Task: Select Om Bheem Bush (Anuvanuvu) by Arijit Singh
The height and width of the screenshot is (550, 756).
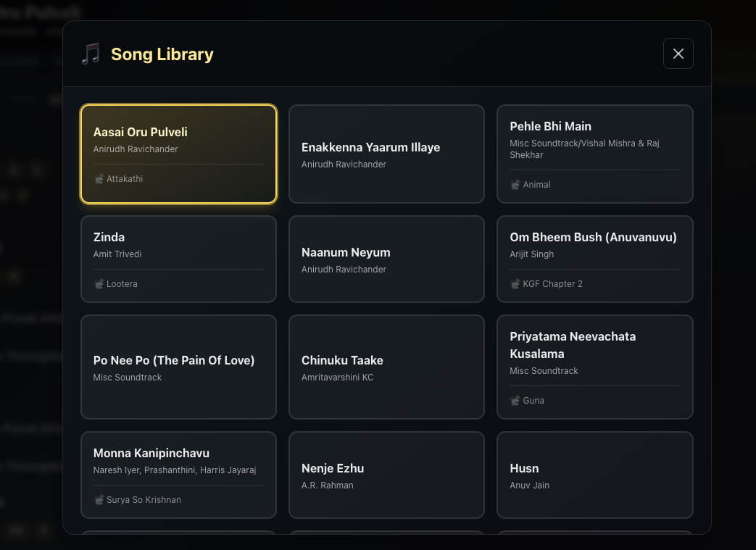Action: tap(594, 259)
